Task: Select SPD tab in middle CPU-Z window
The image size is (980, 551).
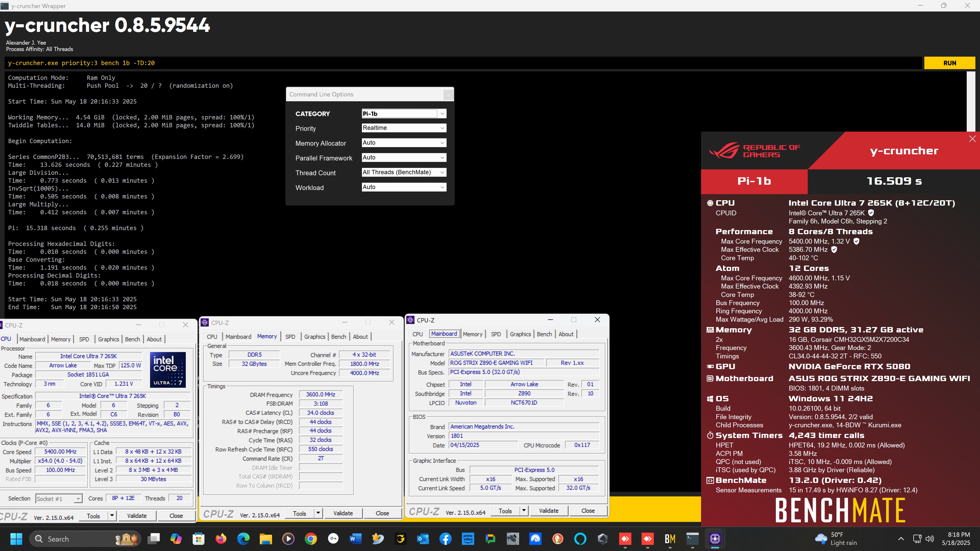Action: click(290, 336)
